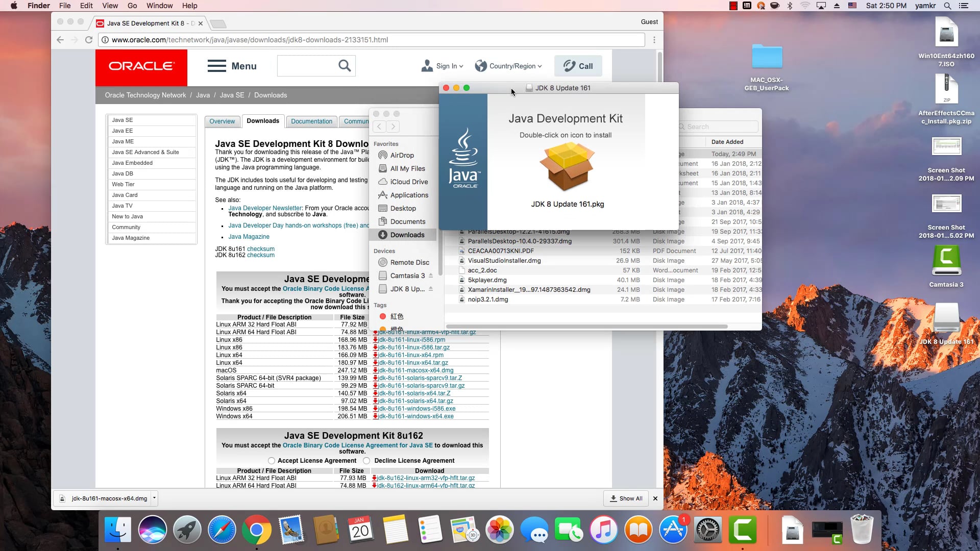Click the Chrome reload page icon

(89, 40)
